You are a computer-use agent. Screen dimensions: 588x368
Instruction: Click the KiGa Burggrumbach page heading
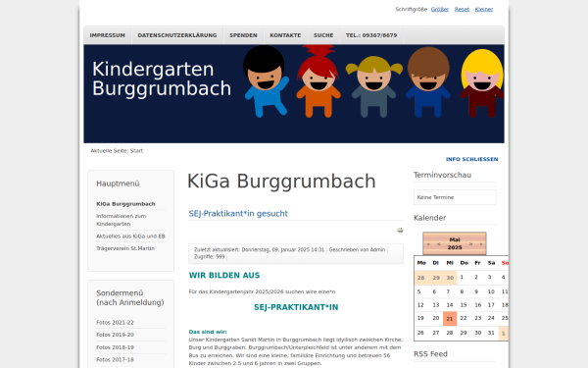(281, 182)
